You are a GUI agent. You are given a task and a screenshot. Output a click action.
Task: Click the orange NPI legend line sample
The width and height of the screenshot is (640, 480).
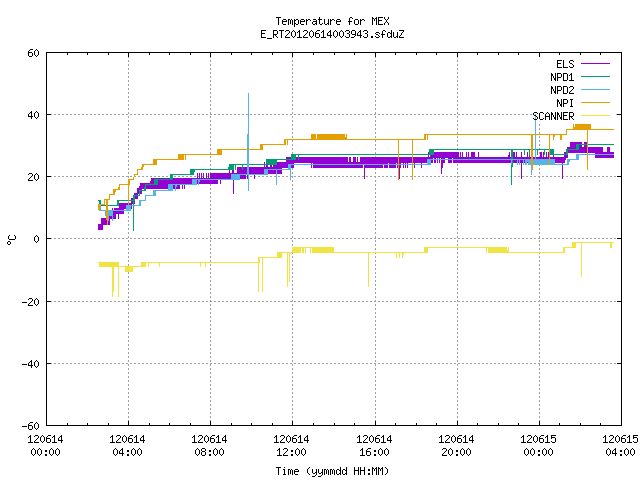(595, 102)
